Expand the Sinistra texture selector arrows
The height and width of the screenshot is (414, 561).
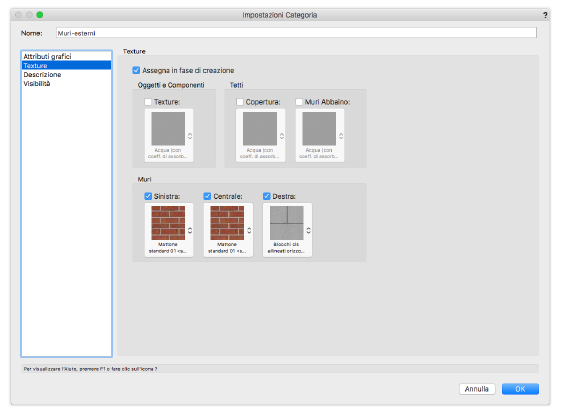click(x=190, y=230)
